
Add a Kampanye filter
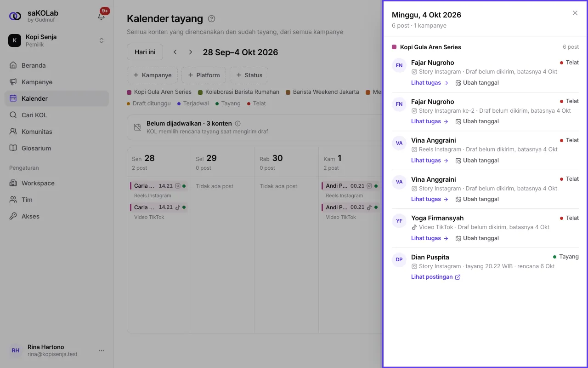[x=152, y=75]
